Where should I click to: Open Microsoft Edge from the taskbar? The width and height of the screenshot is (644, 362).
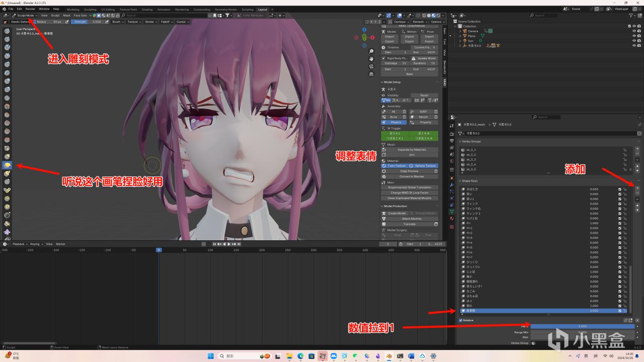[x=300, y=356]
